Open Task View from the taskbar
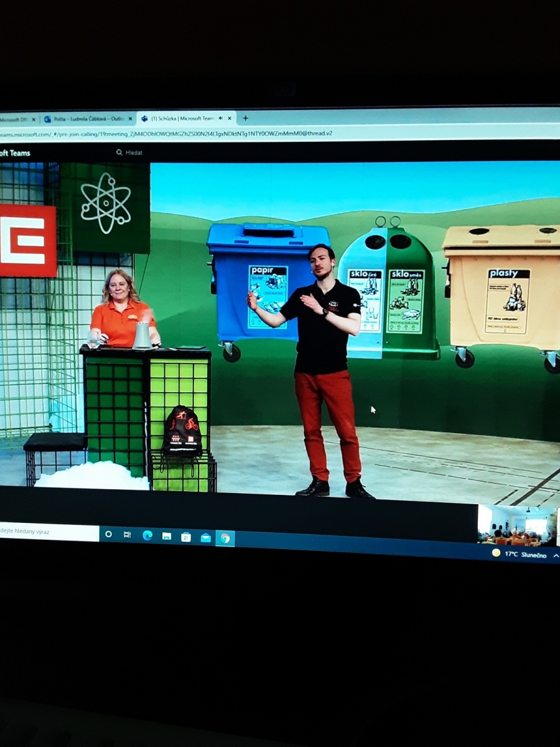560x747 pixels. [127, 535]
